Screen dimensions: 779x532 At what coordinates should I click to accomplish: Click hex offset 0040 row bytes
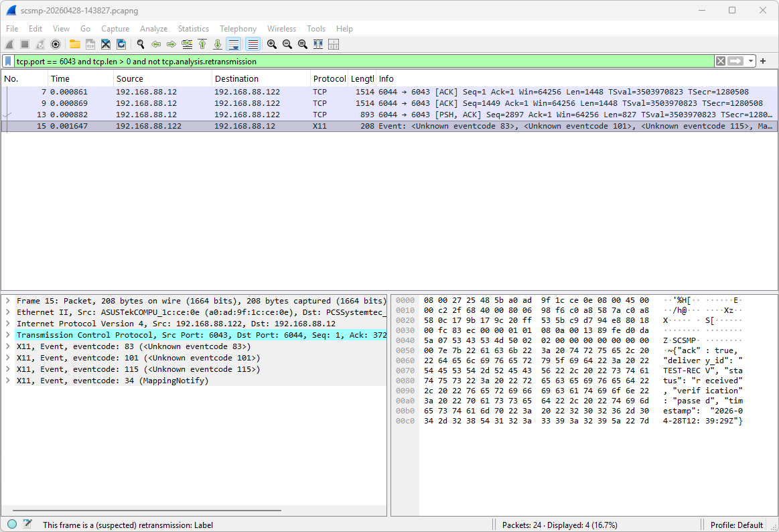pos(536,340)
